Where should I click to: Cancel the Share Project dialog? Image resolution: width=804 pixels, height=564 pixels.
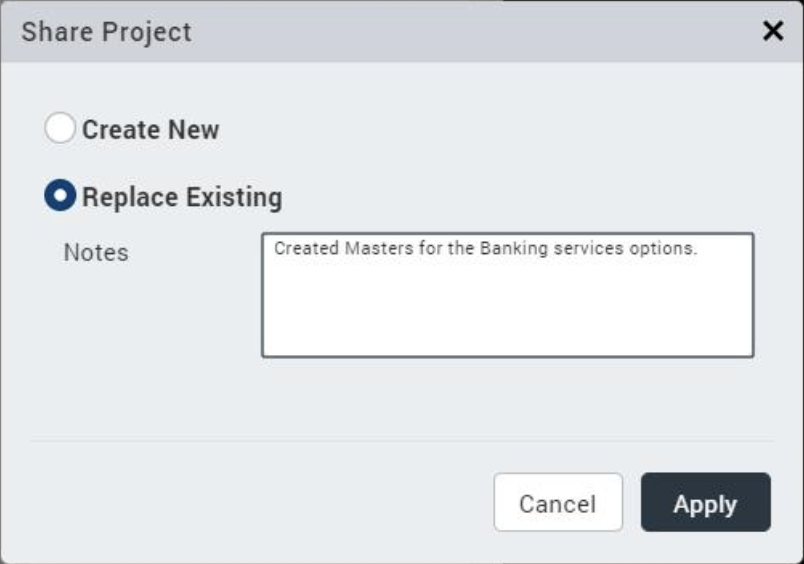(x=557, y=503)
